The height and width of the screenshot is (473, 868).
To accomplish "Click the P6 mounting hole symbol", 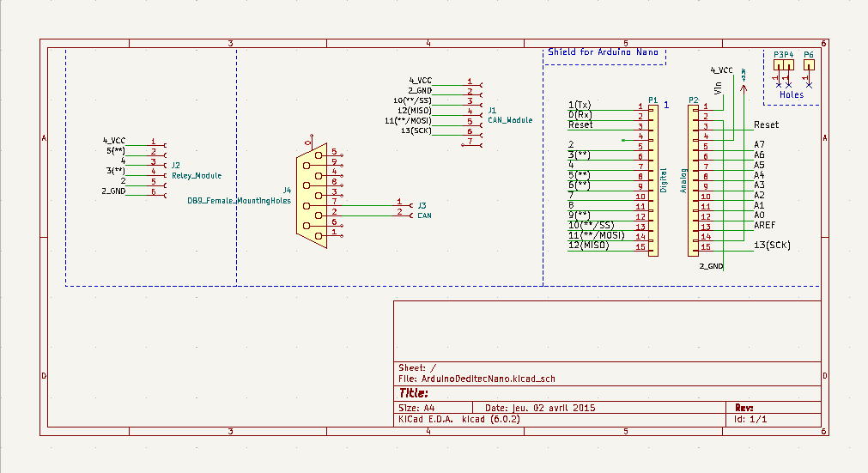I will (x=809, y=65).
